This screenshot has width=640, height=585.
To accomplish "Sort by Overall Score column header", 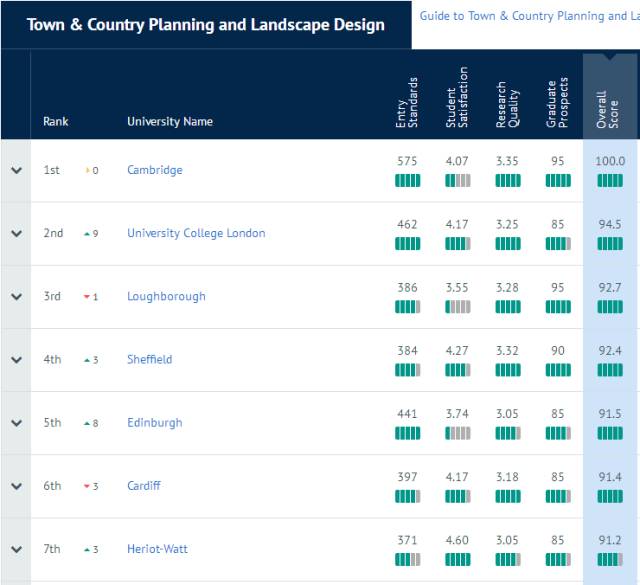I will click(607, 109).
